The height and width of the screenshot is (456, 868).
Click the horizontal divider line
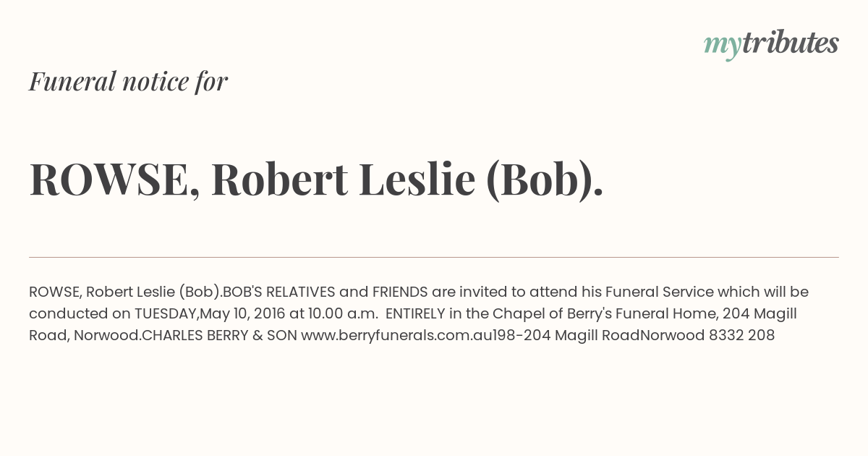[x=434, y=257]
